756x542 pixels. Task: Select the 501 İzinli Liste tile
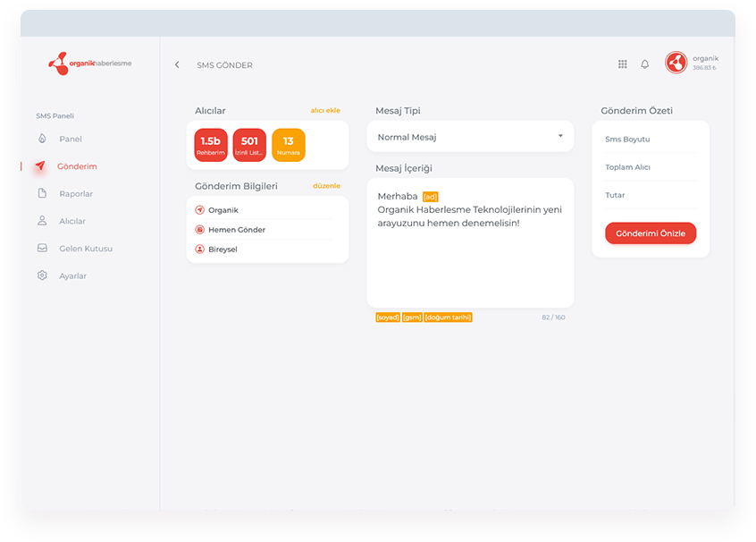(249, 145)
